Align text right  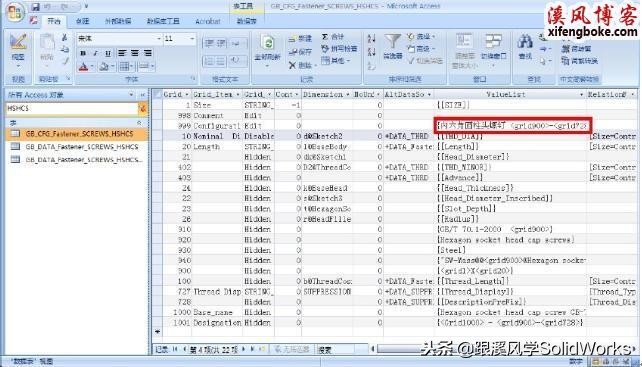click(148, 53)
